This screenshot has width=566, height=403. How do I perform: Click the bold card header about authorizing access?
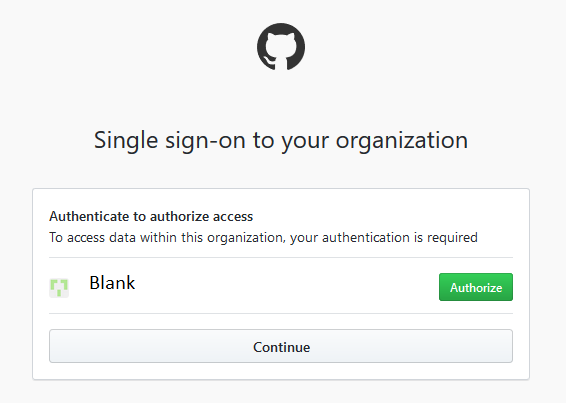151,216
